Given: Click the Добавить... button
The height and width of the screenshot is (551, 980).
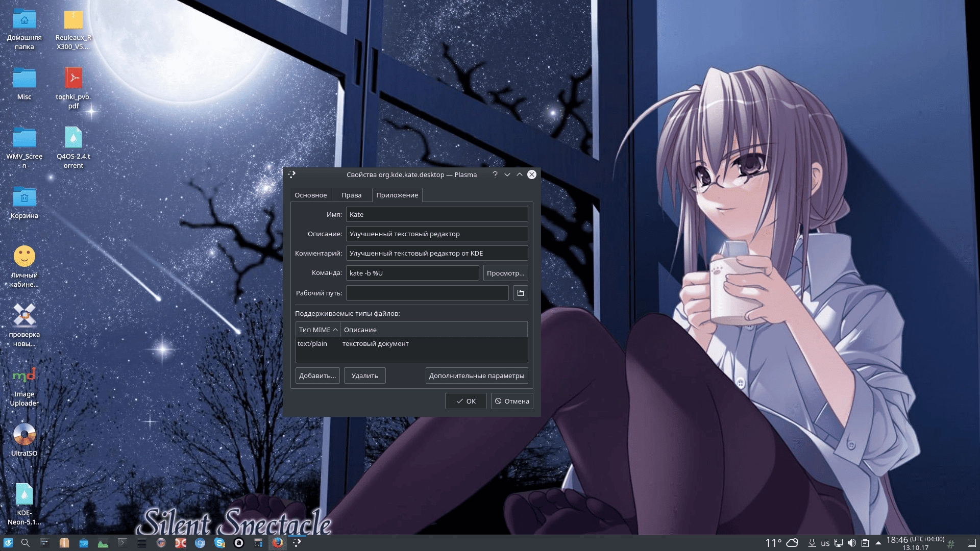Looking at the screenshot, I should pyautogui.click(x=317, y=375).
